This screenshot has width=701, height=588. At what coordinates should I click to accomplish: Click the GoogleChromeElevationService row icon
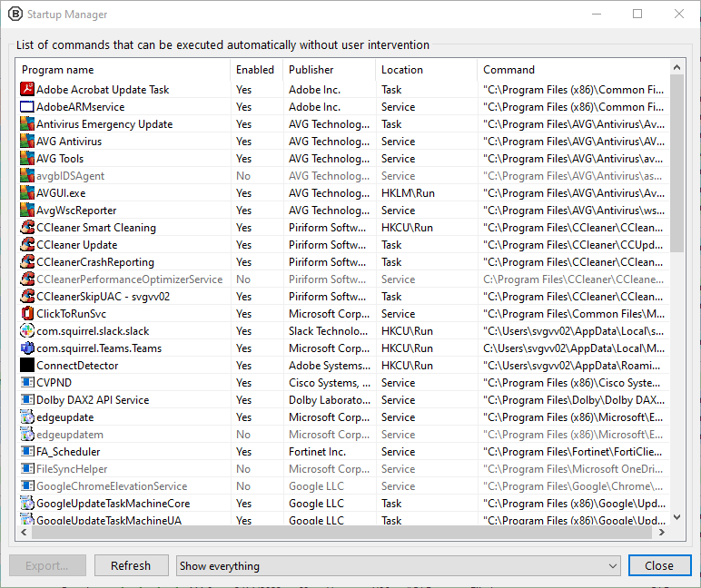pyautogui.click(x=27, y=486)
